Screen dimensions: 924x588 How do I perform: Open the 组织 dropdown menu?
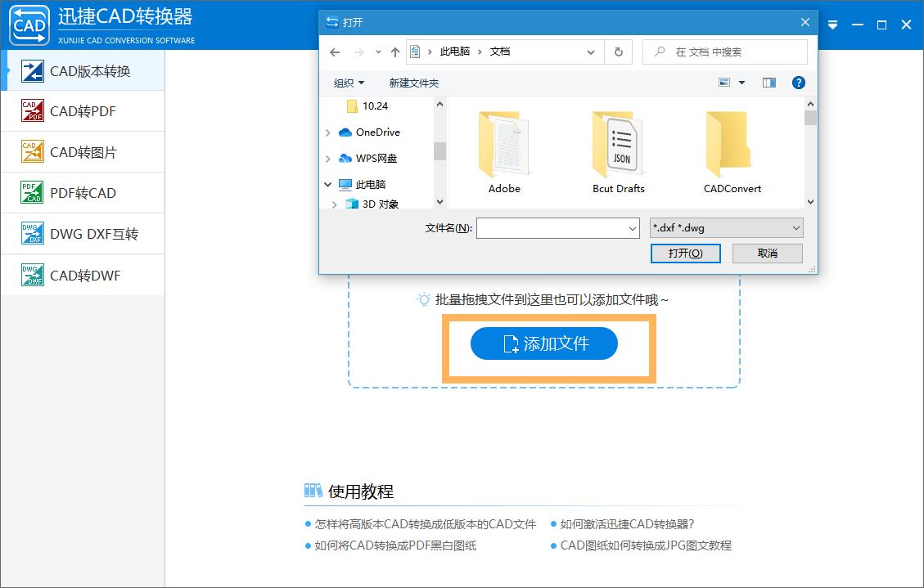(x=349, y=82)
